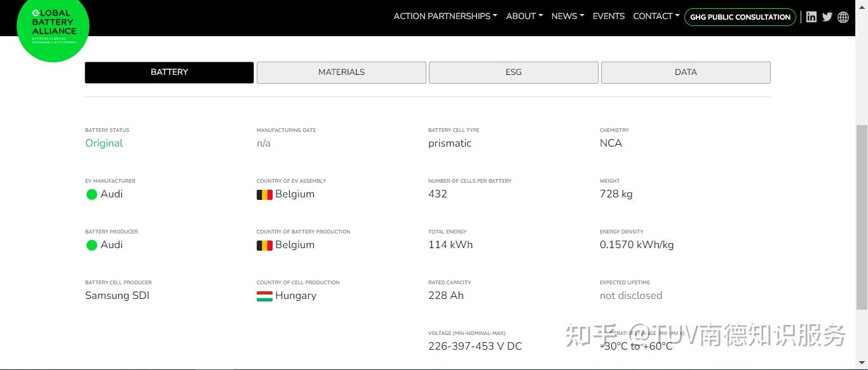Image resolution: width=868 pixels, height=370 pixels.
Task: Click the globe language icon
Action: [843, 17]
